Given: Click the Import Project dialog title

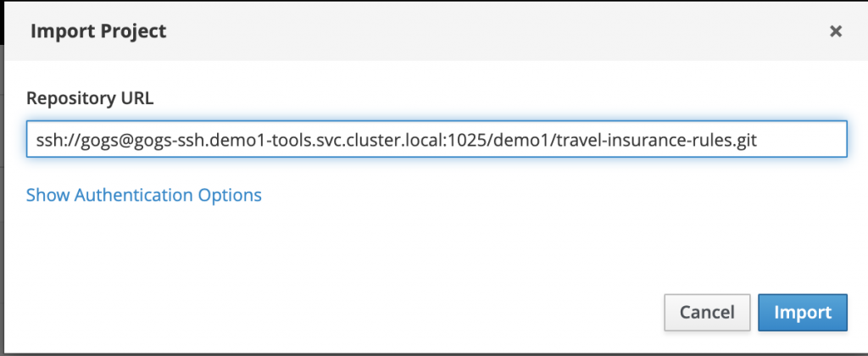Looking at the screenshot, I should [x=98, y=32].
